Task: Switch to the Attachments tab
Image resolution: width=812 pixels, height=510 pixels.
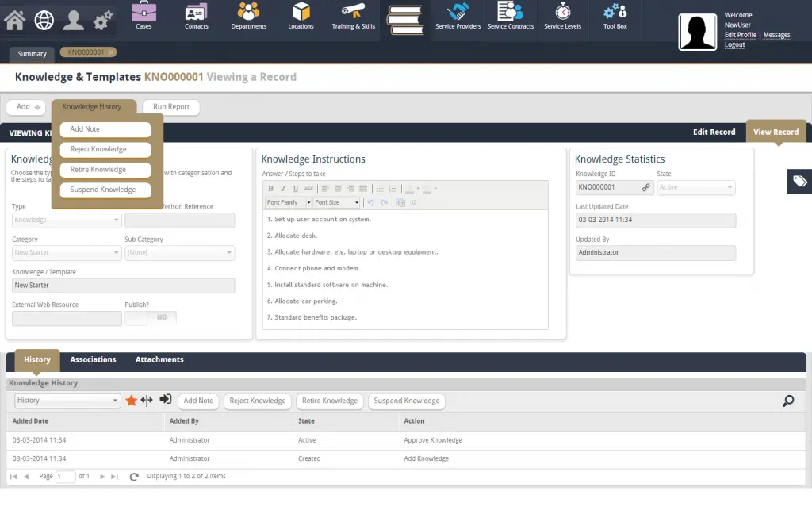Action: (x=159, y=359)
